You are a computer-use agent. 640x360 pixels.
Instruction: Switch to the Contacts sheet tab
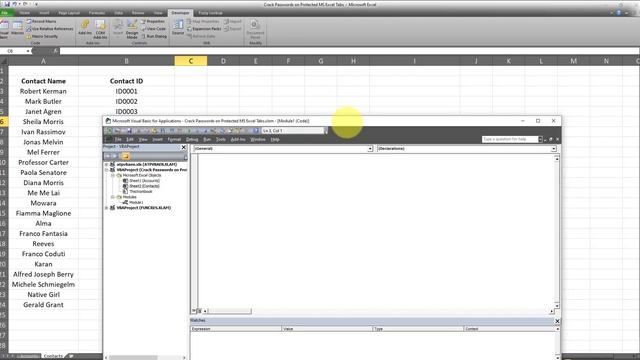coord(53,356)
